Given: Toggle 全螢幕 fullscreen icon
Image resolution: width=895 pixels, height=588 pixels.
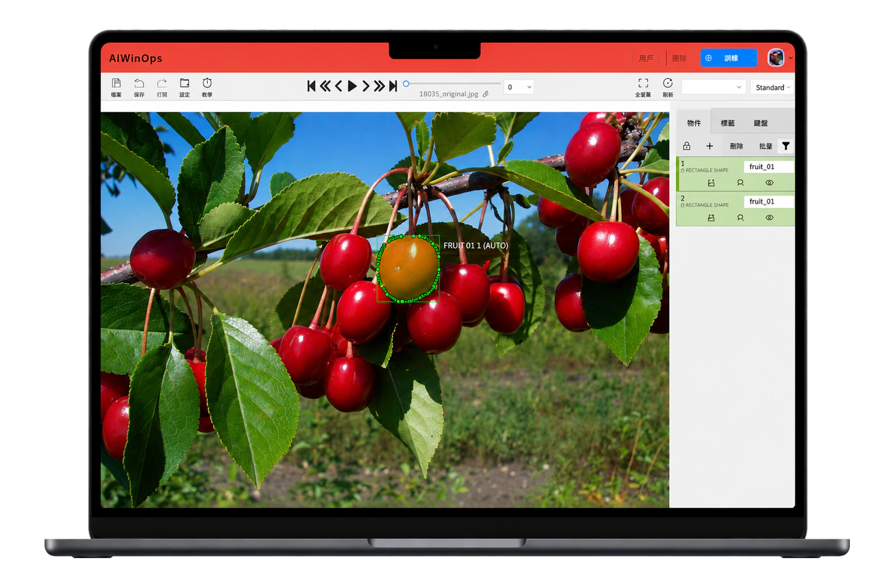Looking at the screenshot, I should point(643,84).
